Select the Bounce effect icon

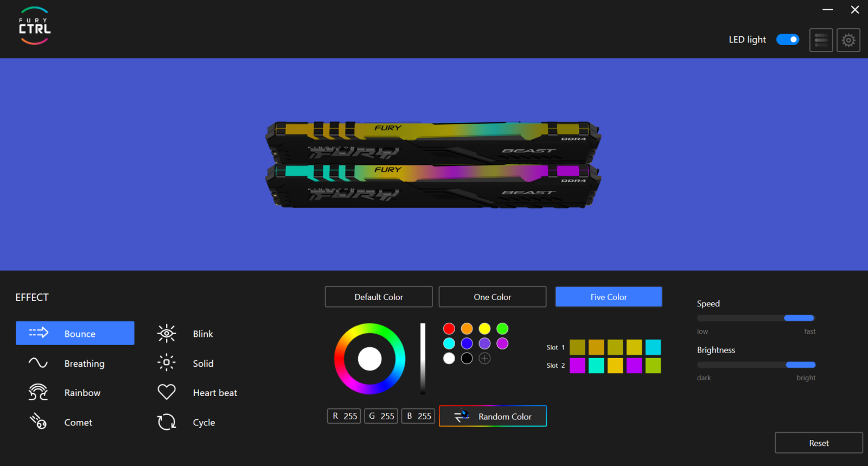(39, 333)
